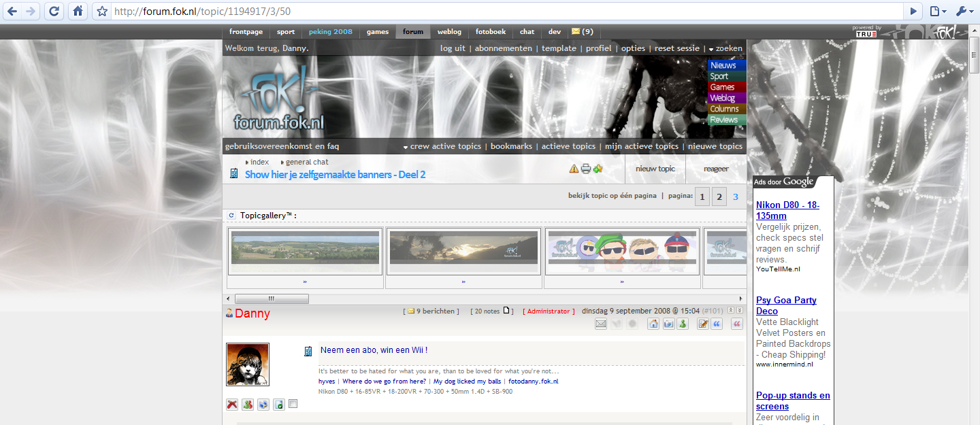Click the note icon next to '20 notes'
Viewport: 980px width, 425px height.
506,311
